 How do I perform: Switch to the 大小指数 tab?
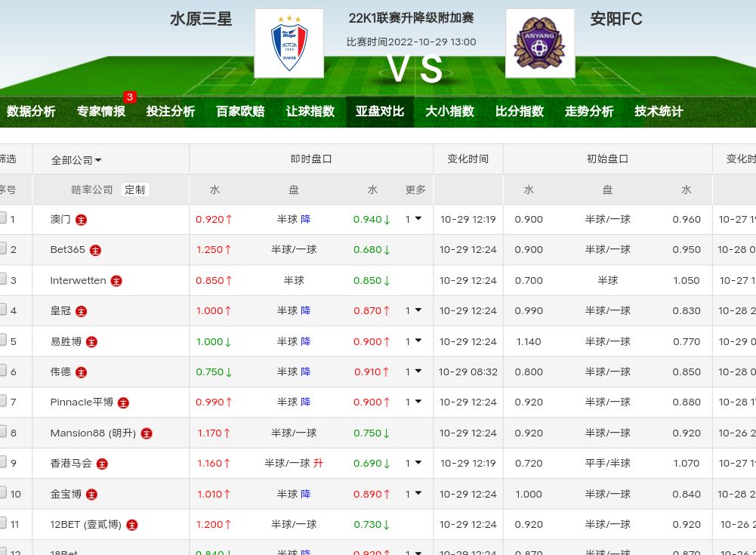(449, 112)
